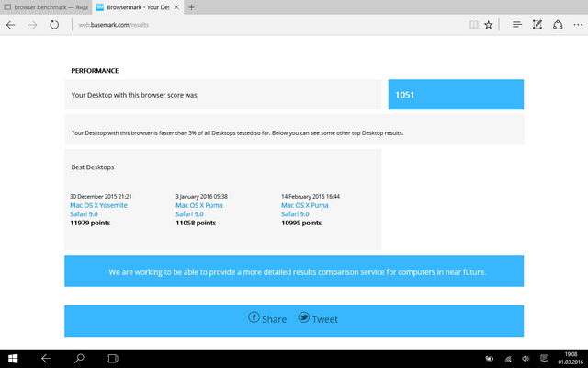Share results on Facebook
The image size is (588, 368).
267,319
